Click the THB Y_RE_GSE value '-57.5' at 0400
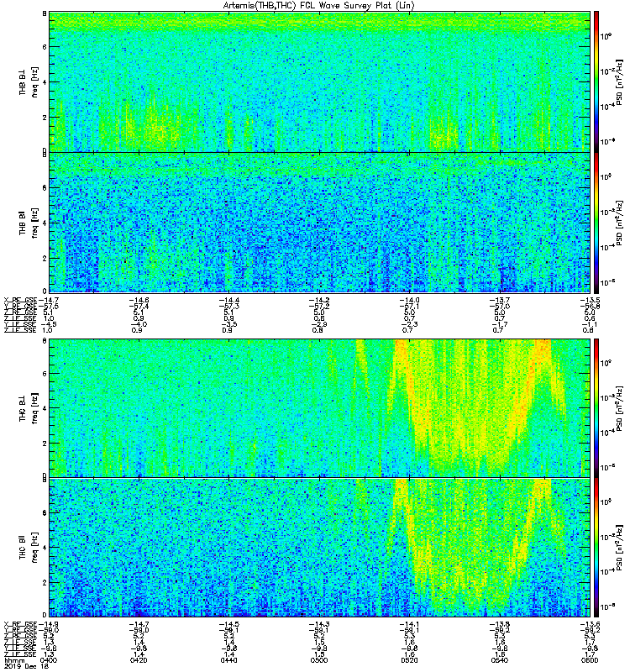The width and height of the screenshot is (630, 672). coord(49,307)
